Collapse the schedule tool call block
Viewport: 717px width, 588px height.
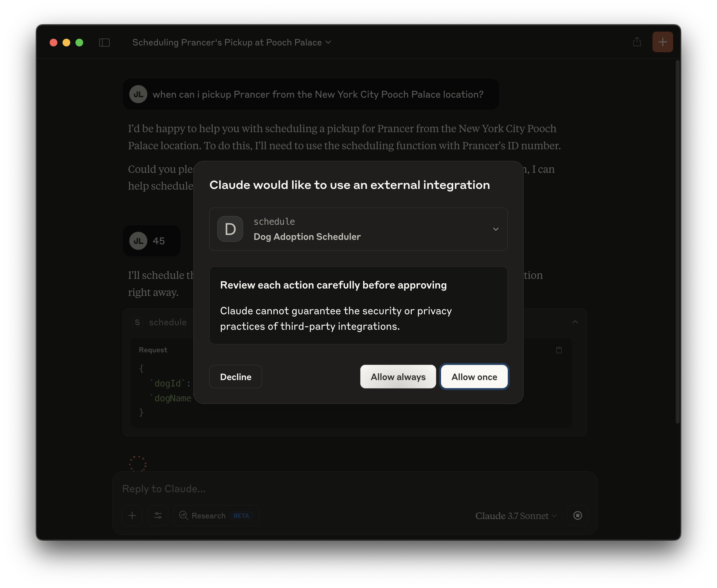(575, 322)
